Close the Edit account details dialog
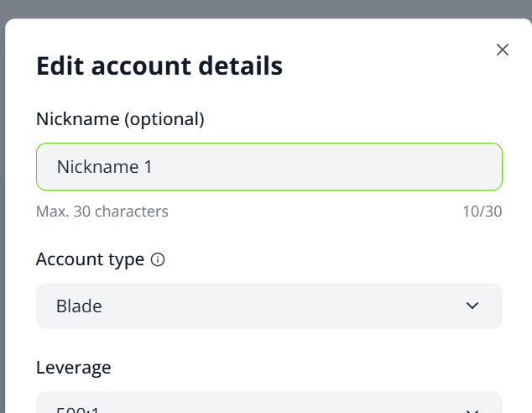 click(502, 50)
